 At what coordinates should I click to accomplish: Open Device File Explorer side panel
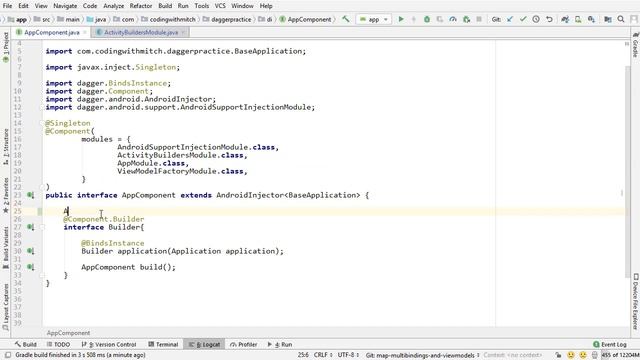635,301
